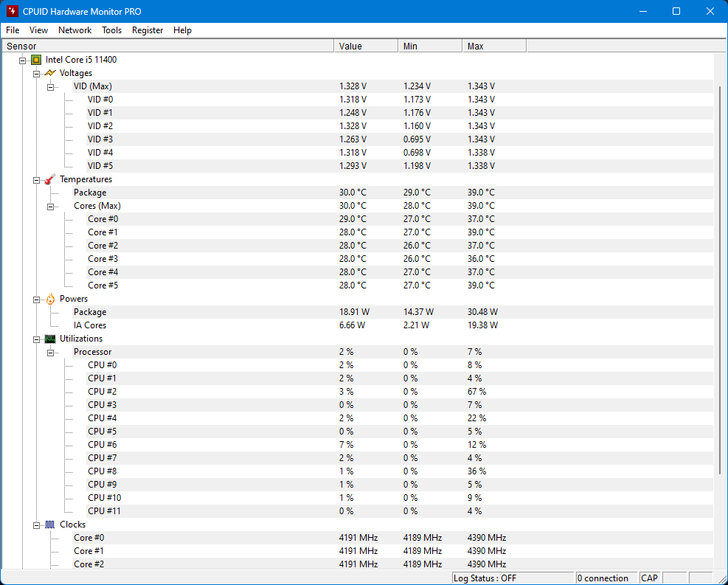This screenshot has width=728, height=585.
Task: Select the CPU #6 utilization row
Action: pyautogui.click(x=400, y=444)
